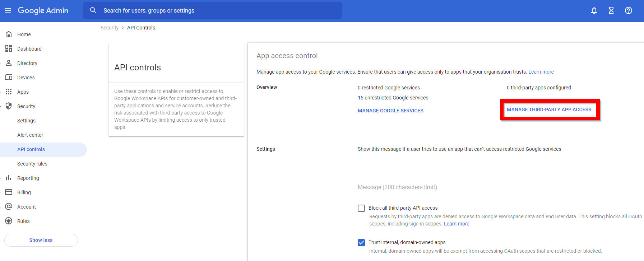Click the Security shield icon
644x261 pixels.
tap(9, 106)
